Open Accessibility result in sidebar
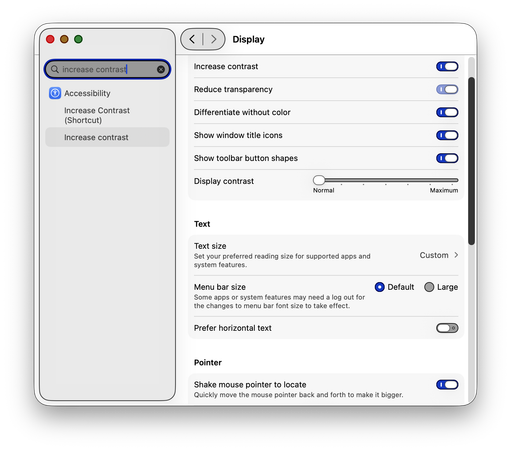The height and width of the screenshot is (451, 511). [87, 93]
